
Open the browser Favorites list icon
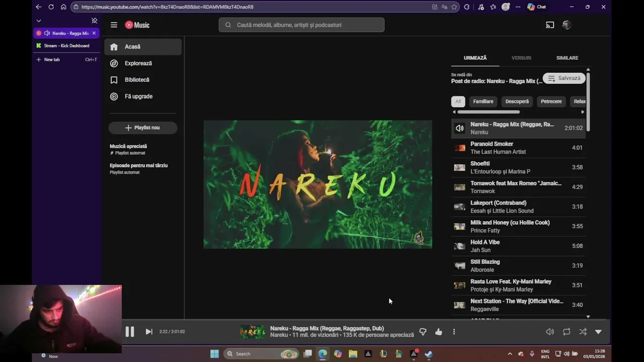pos(493,7)
